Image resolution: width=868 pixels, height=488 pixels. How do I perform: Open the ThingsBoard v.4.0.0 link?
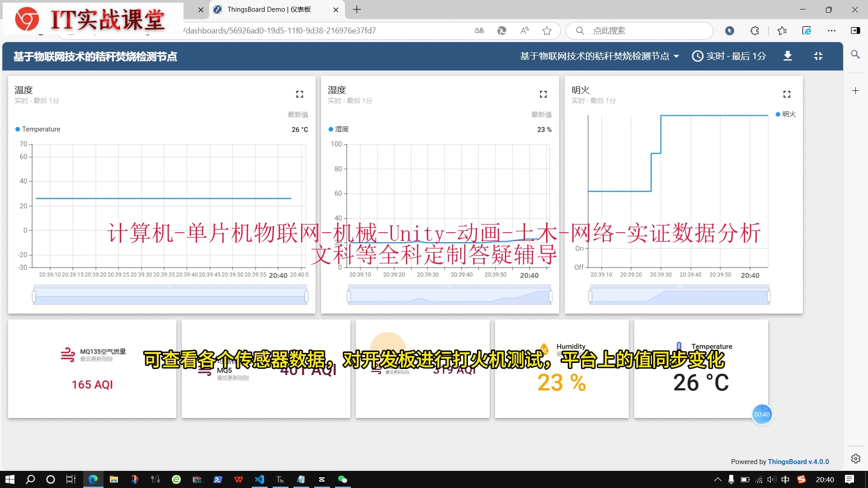[798, 461]
